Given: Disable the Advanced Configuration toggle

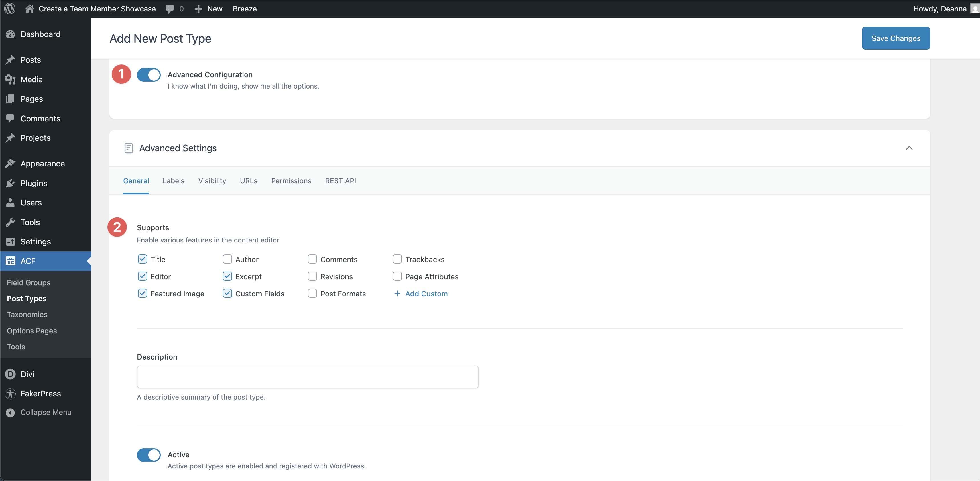Looking at the screenshot, I should (x=149, y=75).
